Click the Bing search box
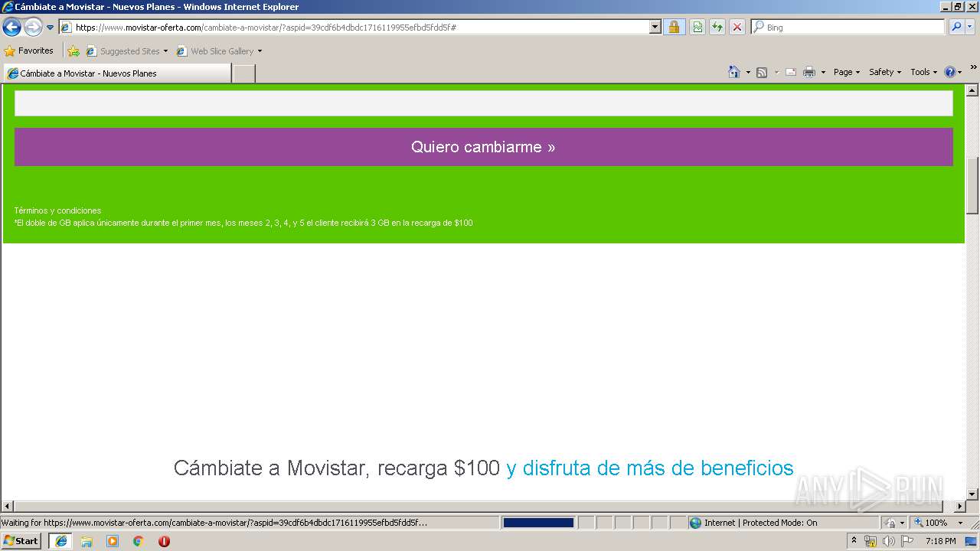980x551 pixels. tap(848, 27)
